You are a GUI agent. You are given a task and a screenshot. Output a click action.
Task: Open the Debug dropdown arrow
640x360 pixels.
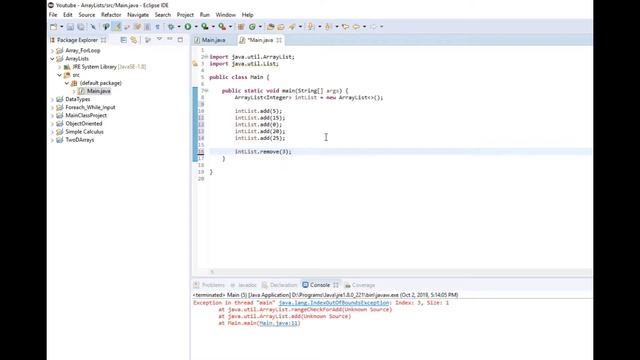(x=179, y=27)
